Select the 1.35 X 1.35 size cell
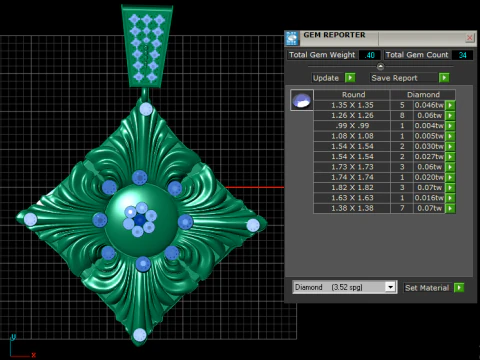This screenshot has height=360, width=480. tap(352, 105)
